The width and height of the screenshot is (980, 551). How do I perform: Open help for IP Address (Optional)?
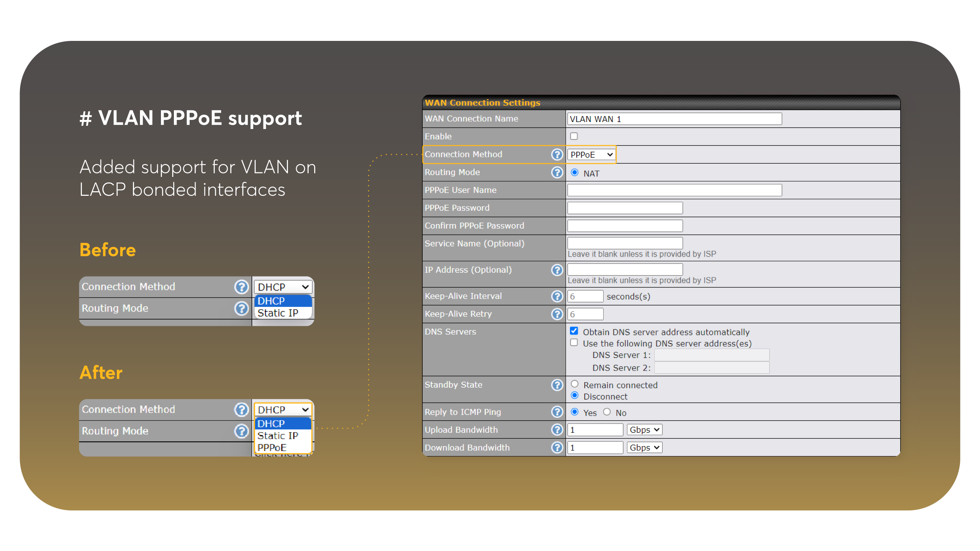point(557,270)
